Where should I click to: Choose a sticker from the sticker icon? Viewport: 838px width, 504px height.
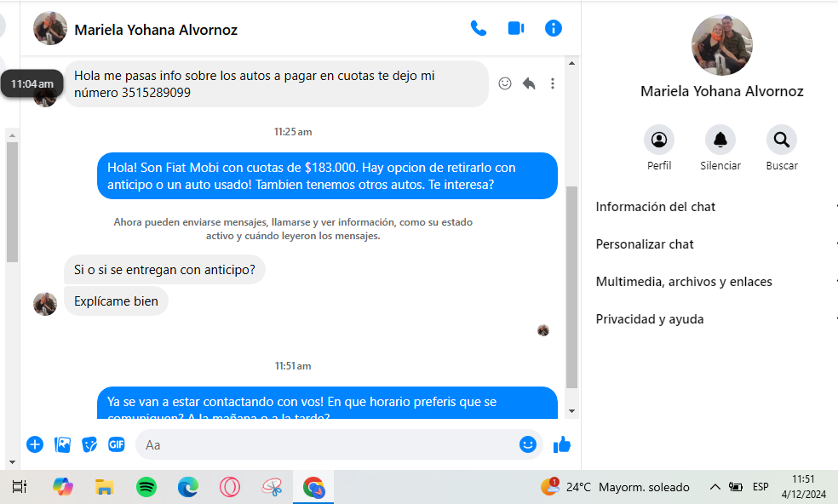click(89, 444)
